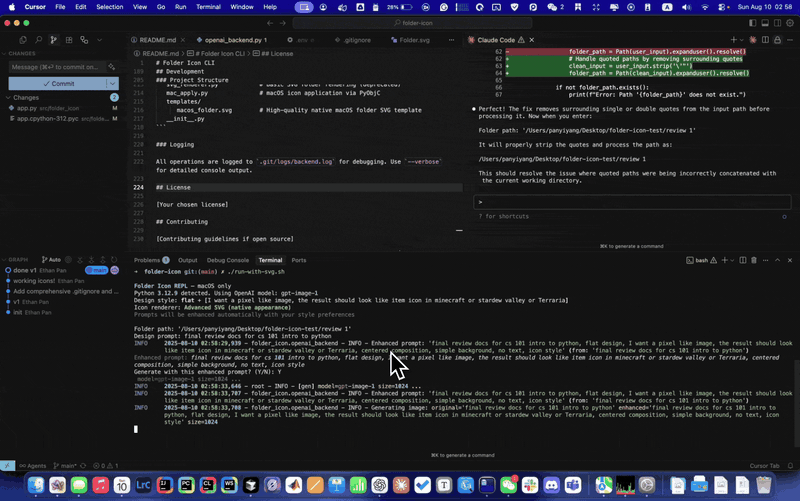The image size is (800, 501).
Task: Click the Commit button
Action: pyautogui.click(x=58, y=84)
